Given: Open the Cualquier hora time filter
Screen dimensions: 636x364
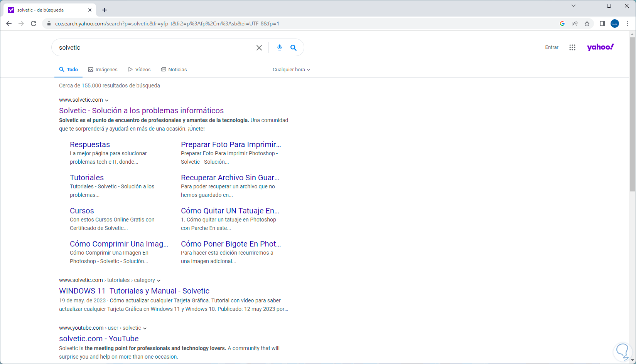Looking at the screenshot, I should click(291, 70).
